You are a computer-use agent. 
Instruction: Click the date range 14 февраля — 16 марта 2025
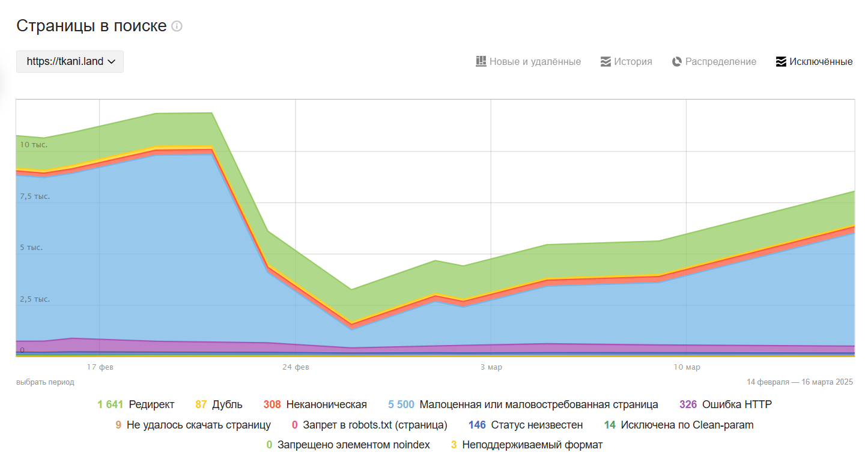(x=800, y=382)
